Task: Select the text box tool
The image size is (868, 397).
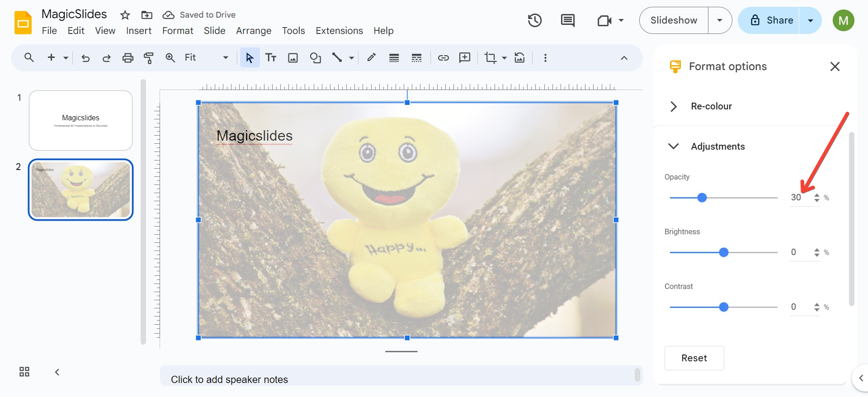Action: pos(271,58)
